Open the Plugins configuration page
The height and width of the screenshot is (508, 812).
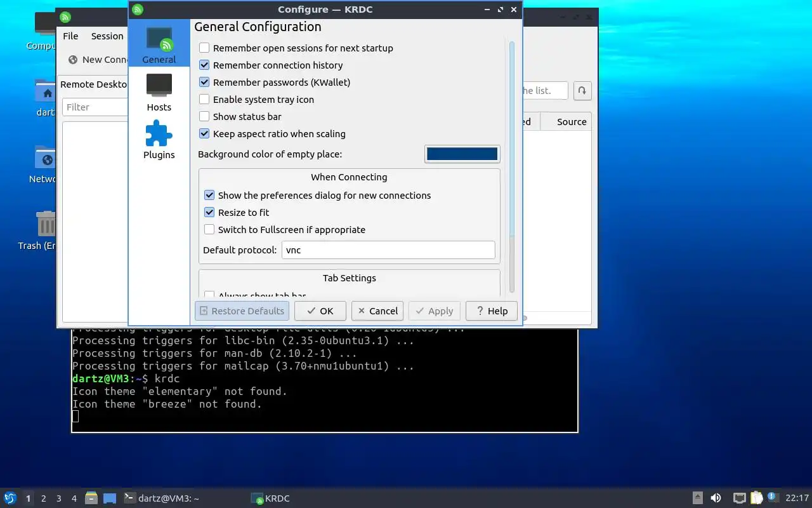pos(159,139)
